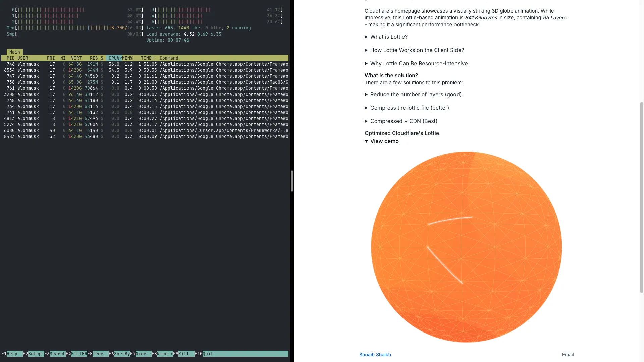This screenshot has height=362, width=644.
Task: Open F6 SortBy menu
Action: point(121,354)
